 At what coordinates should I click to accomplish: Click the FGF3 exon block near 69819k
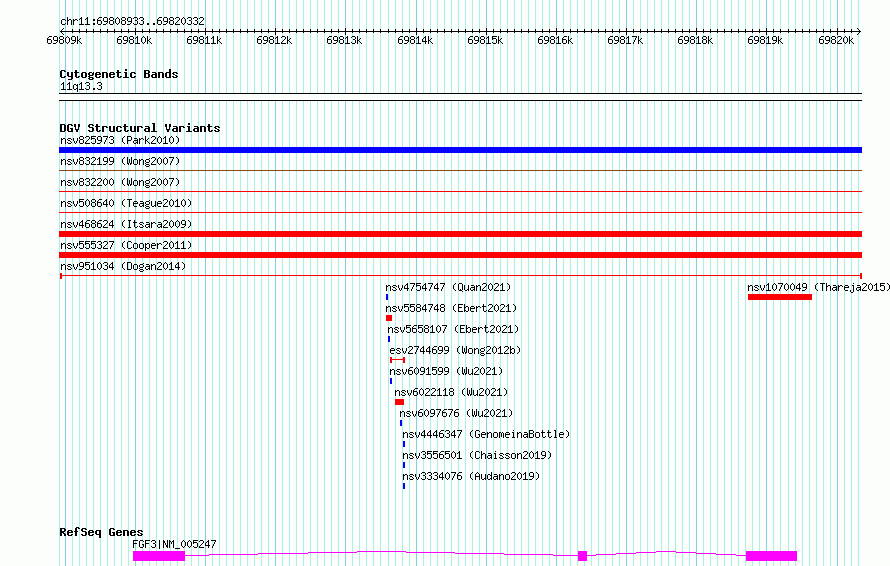click(x=771, y=556)
